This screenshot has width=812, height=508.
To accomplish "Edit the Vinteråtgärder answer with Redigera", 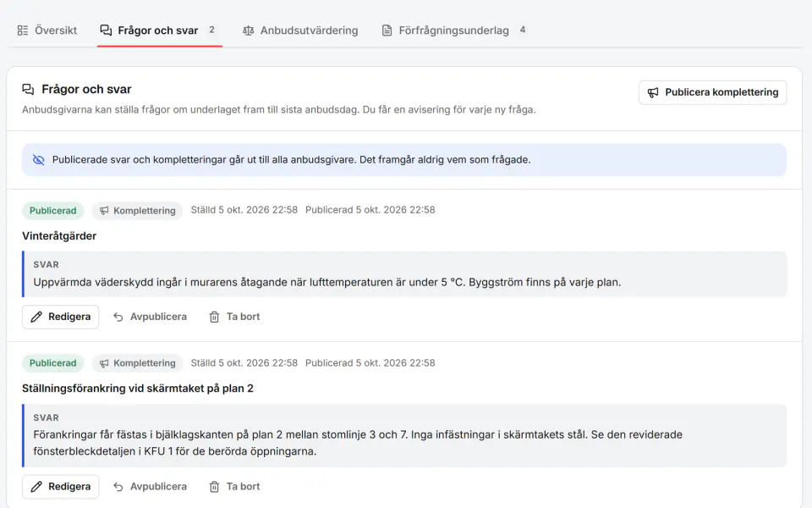I will pyautogui.click(x=61, y=317).
